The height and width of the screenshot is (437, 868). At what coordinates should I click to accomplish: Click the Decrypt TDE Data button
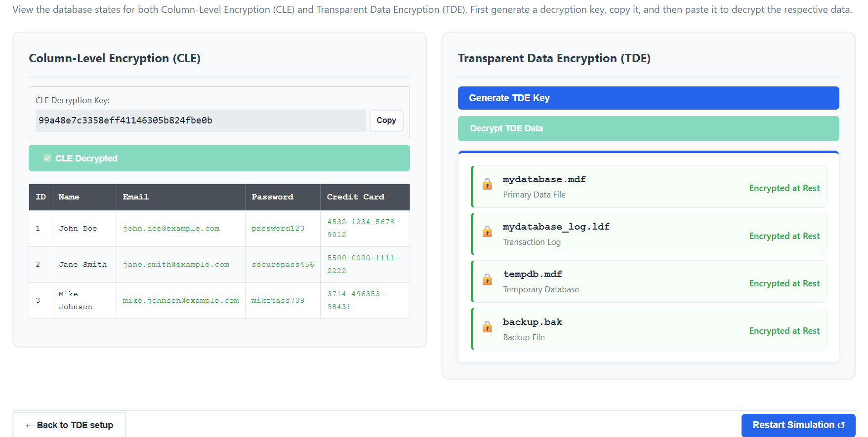click(x=648, y=128)
